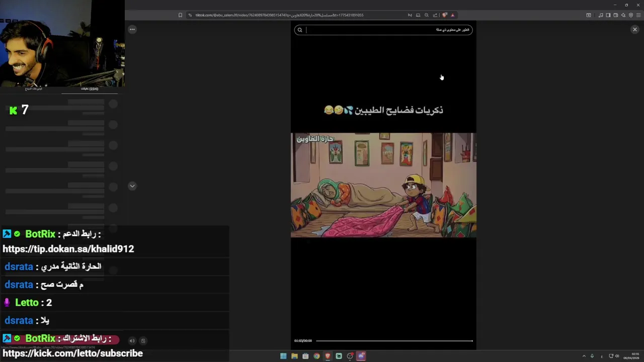
Task: Click the translate icon in address bar
Action: click(410, 15)
